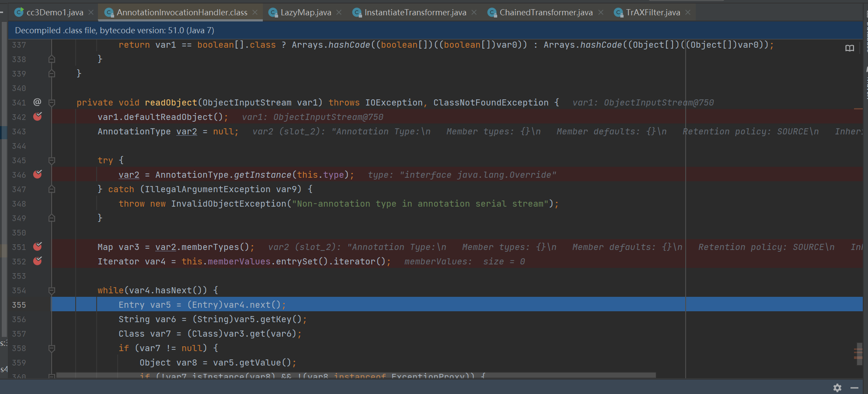Switch to cc3Demo1.java tab
The height and width of the screenshot is (394, 868).
[x=55, y=12]
